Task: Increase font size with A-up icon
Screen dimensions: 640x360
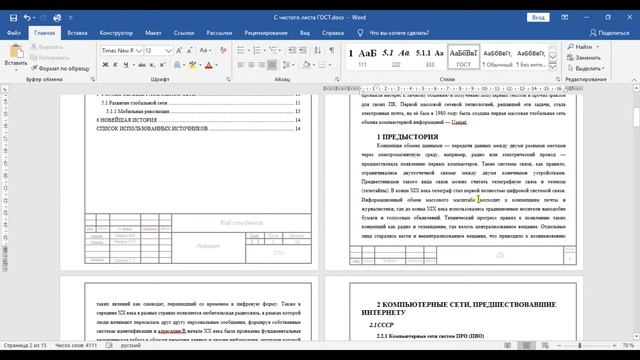Action: coord(179,51)
